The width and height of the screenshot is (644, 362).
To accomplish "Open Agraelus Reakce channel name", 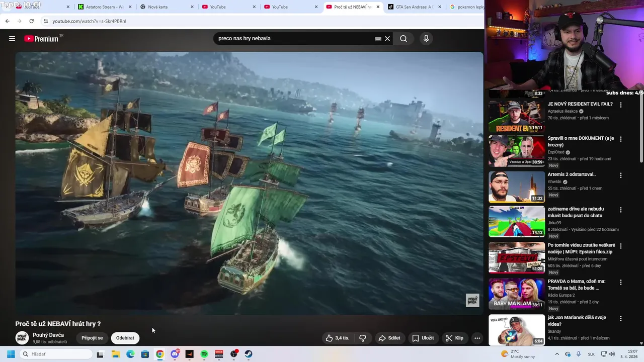I will click(x=563, y=111).
